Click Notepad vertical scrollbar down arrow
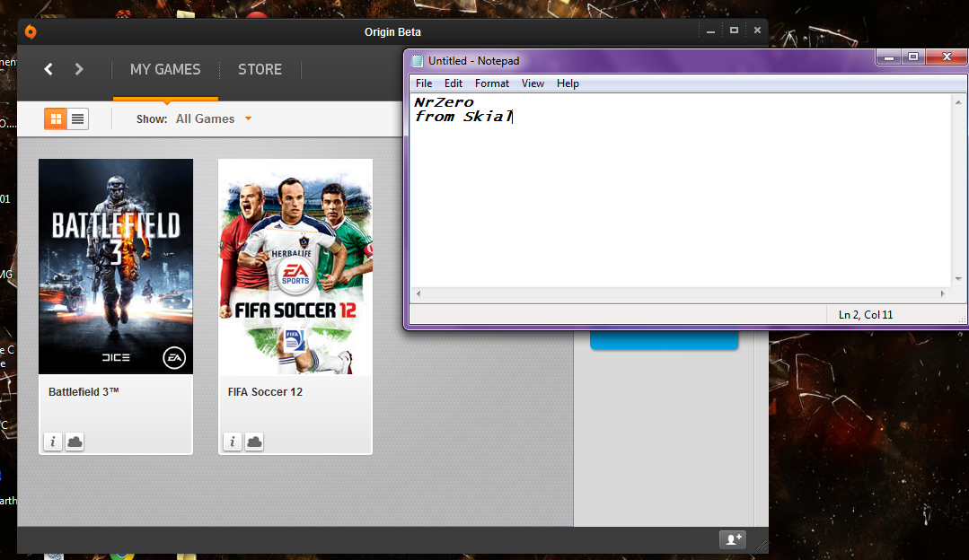The width and height of the screenshot is (969, 560). pyautogui.click(x=958, y=279)
